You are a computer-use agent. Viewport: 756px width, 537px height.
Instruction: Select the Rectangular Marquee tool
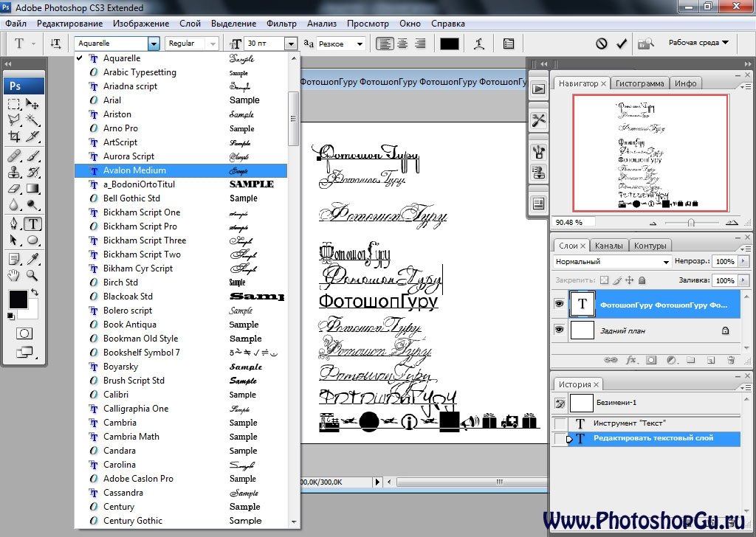pyautogui.click(x=14, y=104)
